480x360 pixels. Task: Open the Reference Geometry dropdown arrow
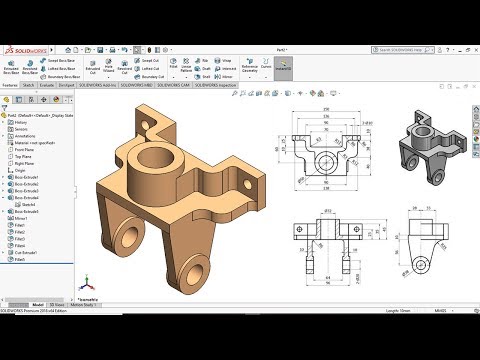[x=250, y=77]
